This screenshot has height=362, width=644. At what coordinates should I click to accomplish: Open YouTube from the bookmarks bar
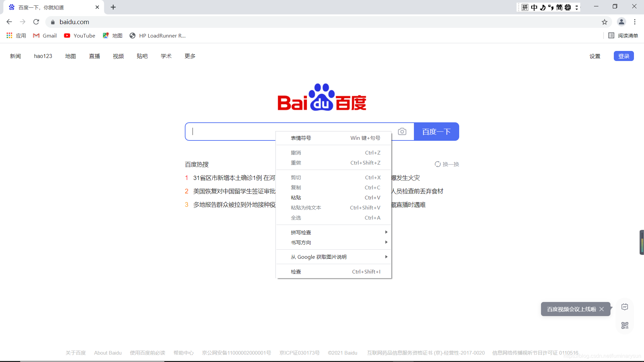point(79,36)
